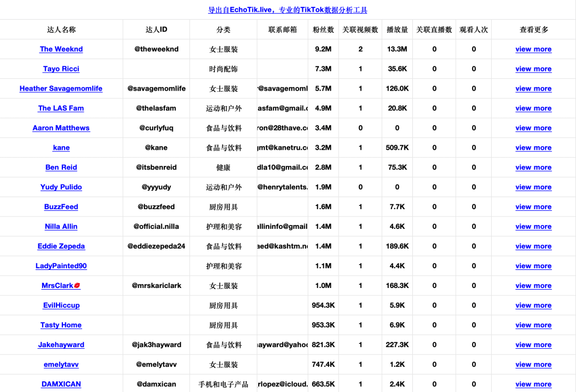Open DAMXICAN creator link

tap(61, 385)
